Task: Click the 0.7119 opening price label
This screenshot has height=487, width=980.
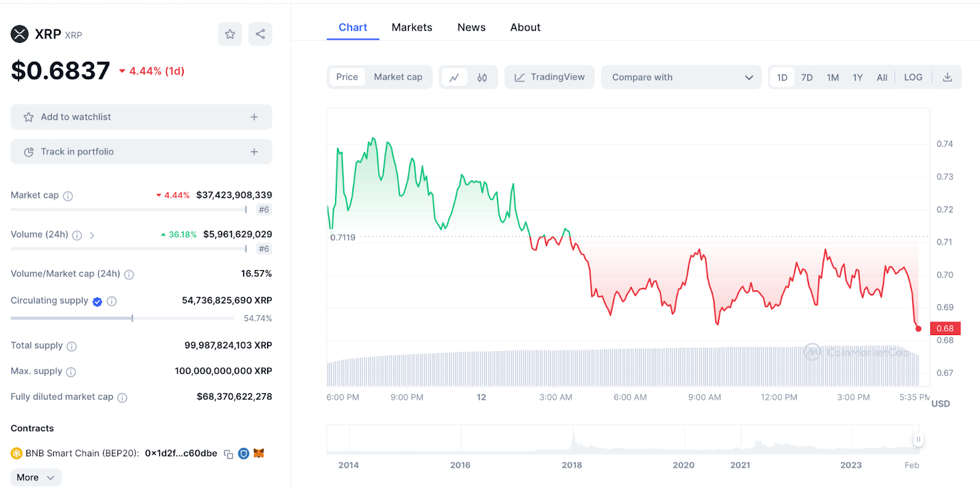Action: pos(342,238)
